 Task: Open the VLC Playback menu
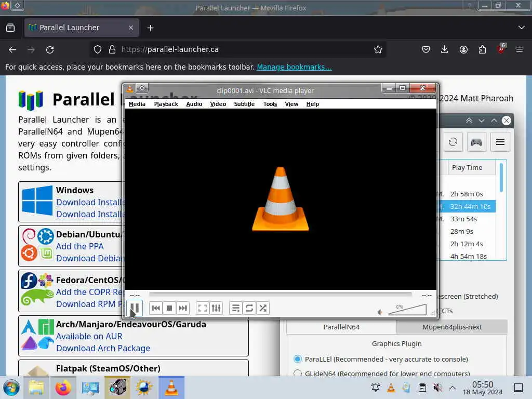click(x=166, y=104)
